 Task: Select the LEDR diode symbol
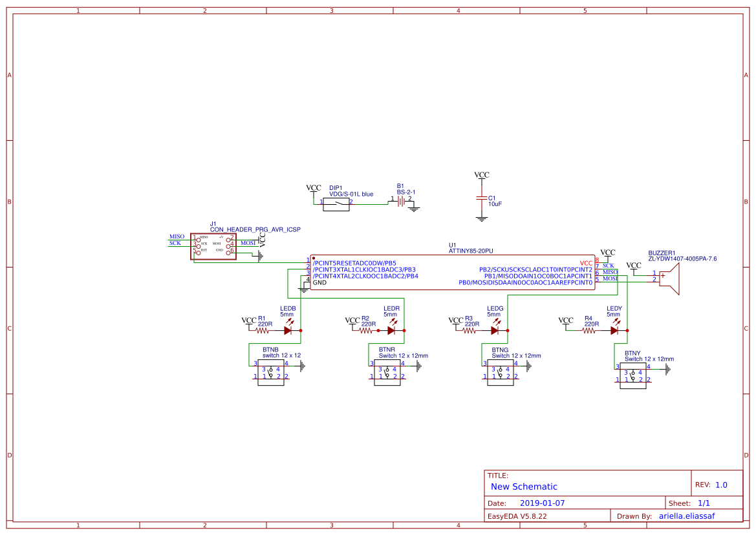pyautogui.click(x=391, y=330)
